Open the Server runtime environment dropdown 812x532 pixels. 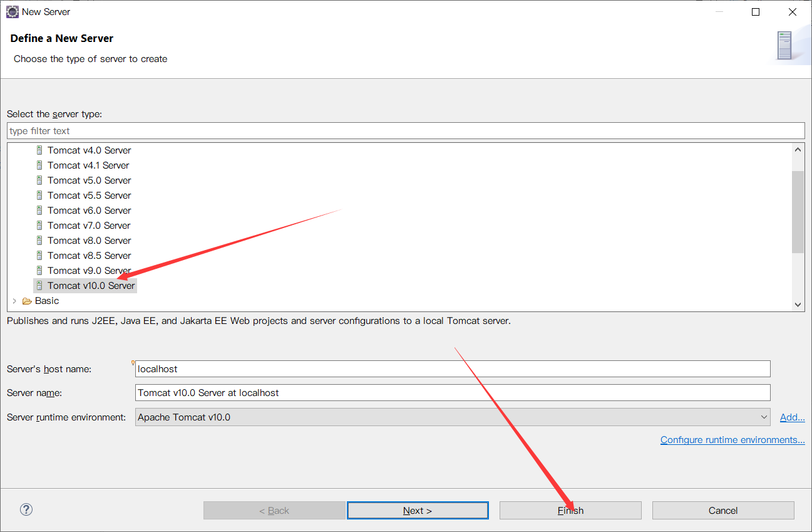(453, 417)
